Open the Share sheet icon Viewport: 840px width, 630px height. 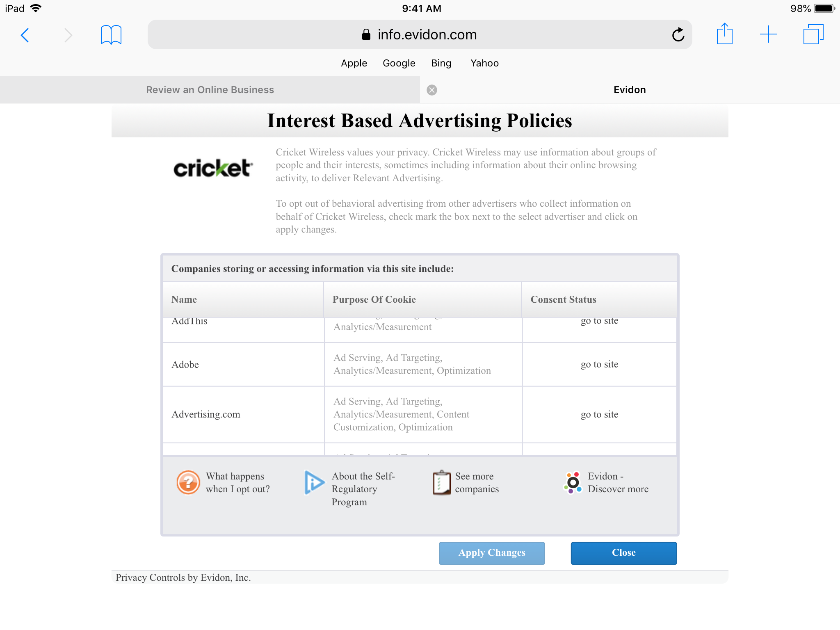(725, 34)
